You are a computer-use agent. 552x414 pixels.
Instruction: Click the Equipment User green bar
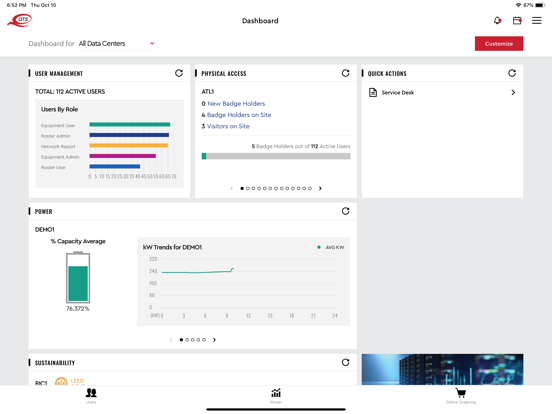point(130,124)
